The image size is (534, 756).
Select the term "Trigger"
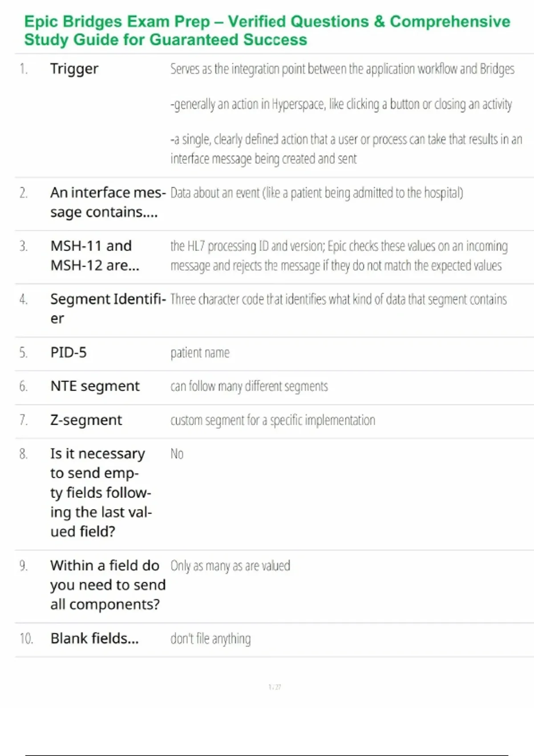74,69
